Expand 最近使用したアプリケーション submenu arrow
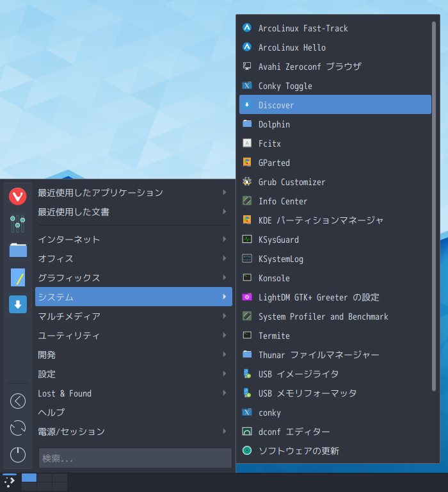The height and width of the screenshot is (492, 448). click(225, 192)
